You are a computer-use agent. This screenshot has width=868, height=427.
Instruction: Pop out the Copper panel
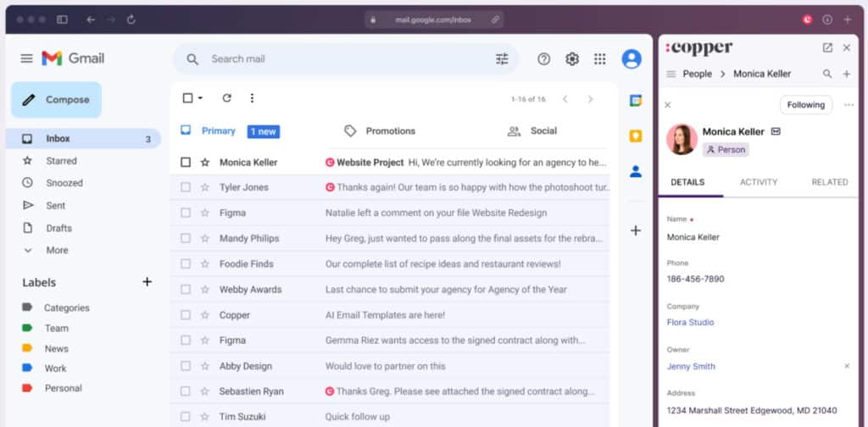pos(827,48)
